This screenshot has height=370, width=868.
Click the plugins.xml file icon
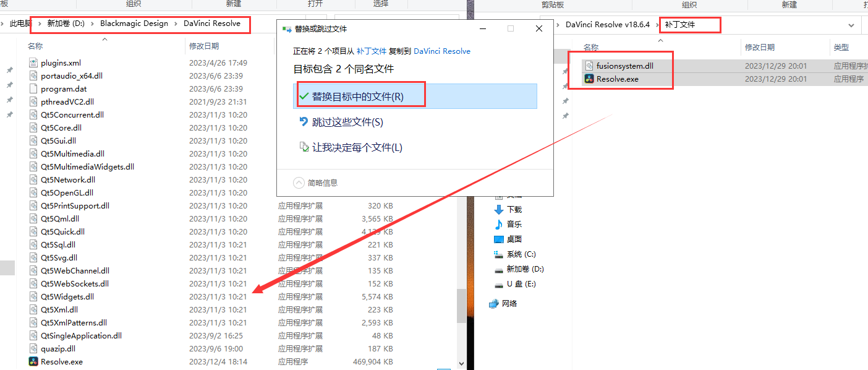34,62
